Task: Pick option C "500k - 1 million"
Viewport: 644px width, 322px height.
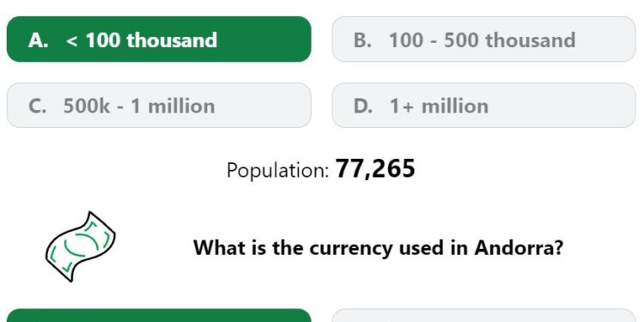Action: [159, 106]
